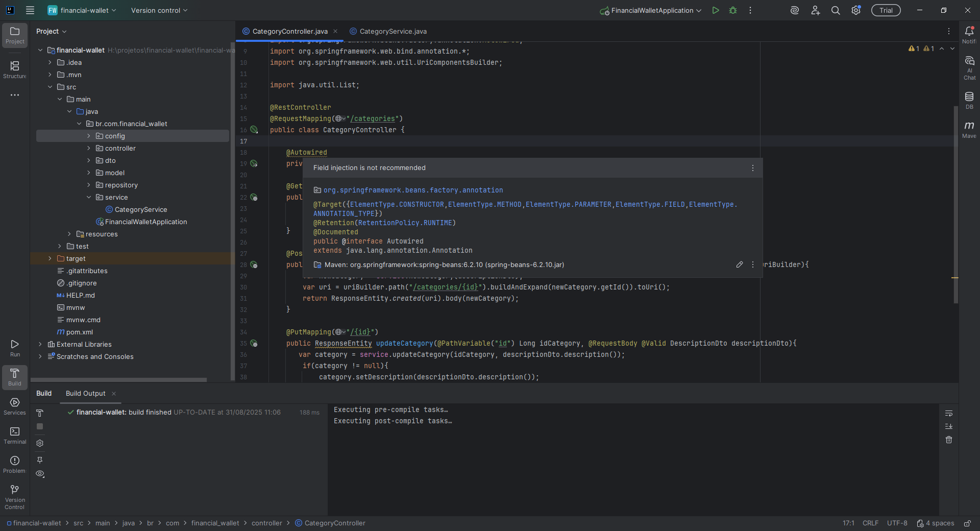Click project tree horizontal scrollbar

pos(119,380)
